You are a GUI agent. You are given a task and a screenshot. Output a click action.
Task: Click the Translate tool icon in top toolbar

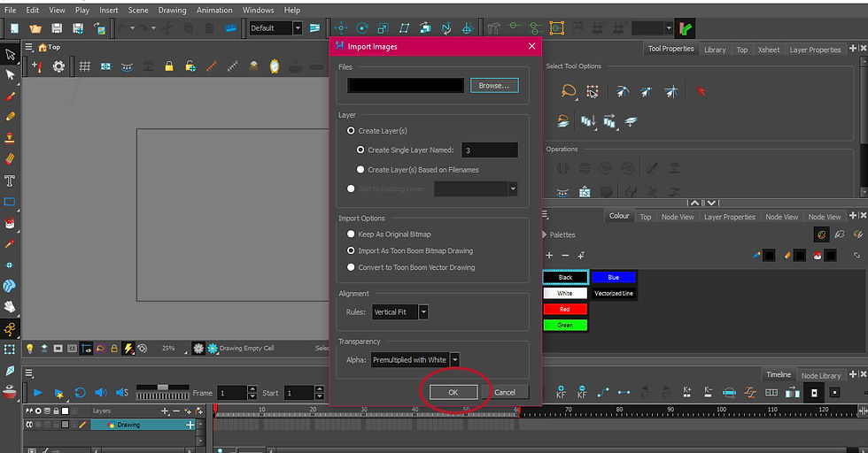point(341,28)
